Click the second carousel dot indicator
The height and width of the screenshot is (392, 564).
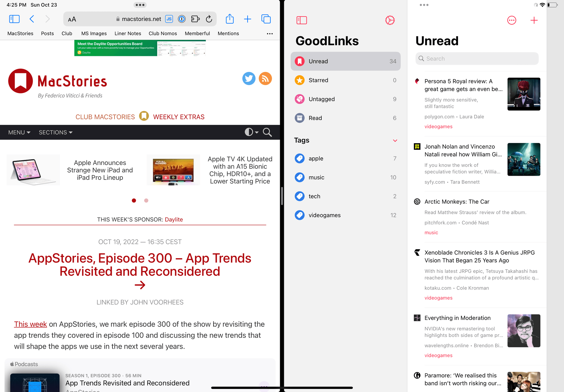click(x=146, y=200)
